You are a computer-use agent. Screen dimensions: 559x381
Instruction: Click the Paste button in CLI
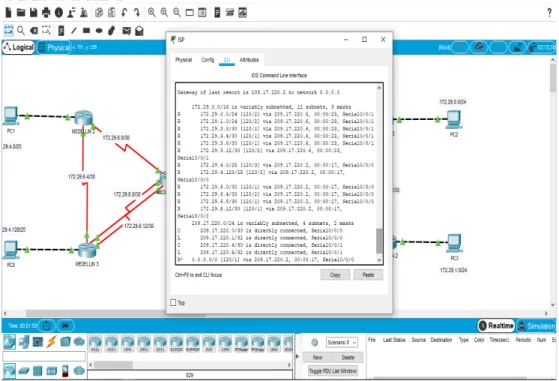coord(368,275)
